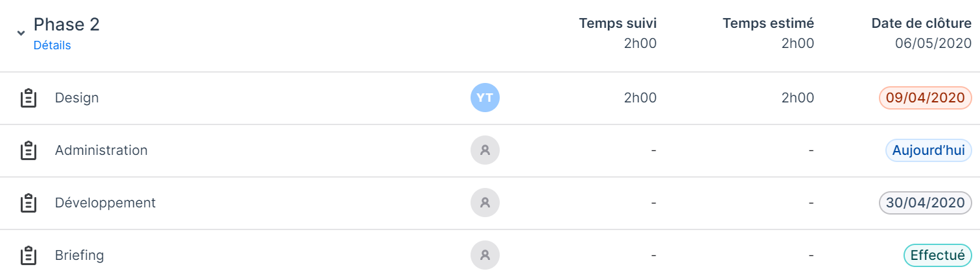Assign a user to the Briefing task

(x=485, y=255)
